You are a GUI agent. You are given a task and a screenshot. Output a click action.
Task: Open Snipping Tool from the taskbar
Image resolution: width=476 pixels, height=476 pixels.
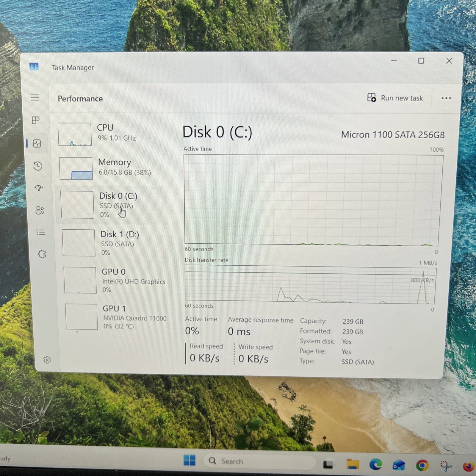446,466
